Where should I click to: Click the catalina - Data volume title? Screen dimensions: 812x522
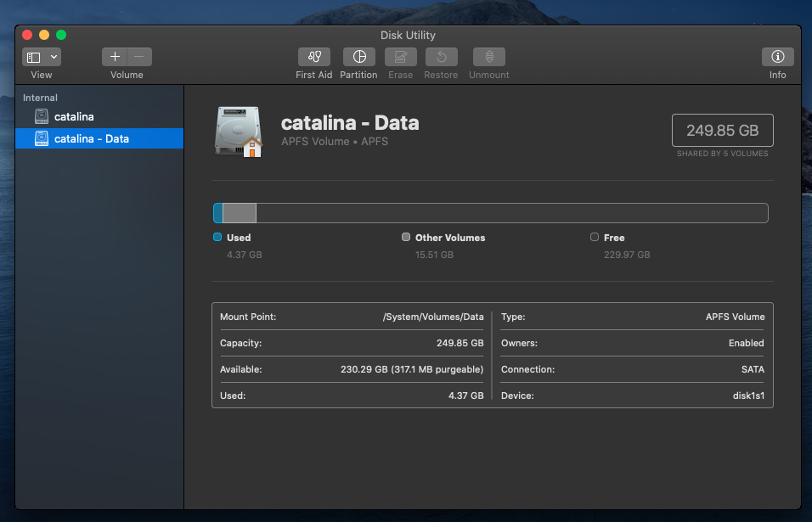[x=350, y=123]
